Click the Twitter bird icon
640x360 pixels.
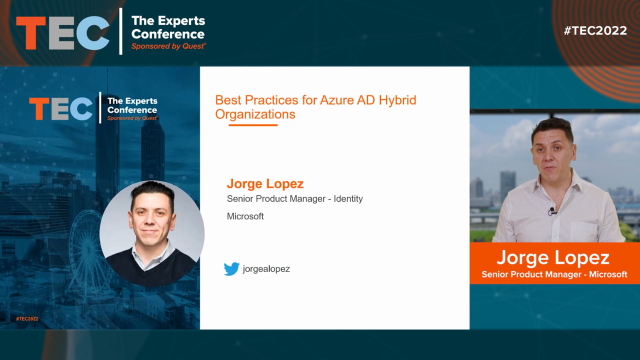[x=231, y=269]
